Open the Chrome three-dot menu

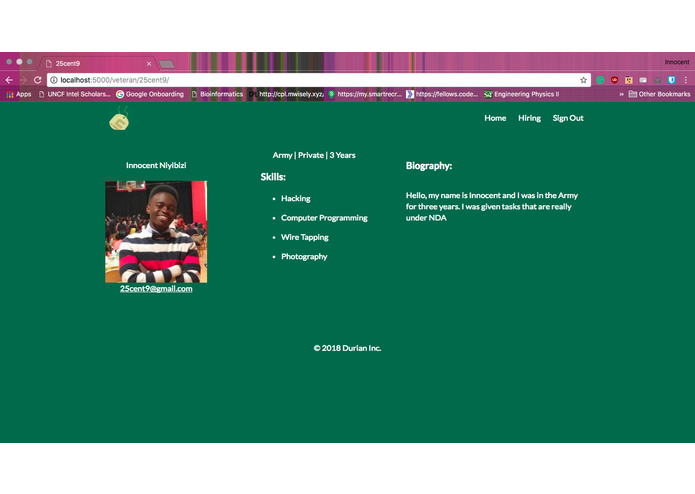(686, 80)
